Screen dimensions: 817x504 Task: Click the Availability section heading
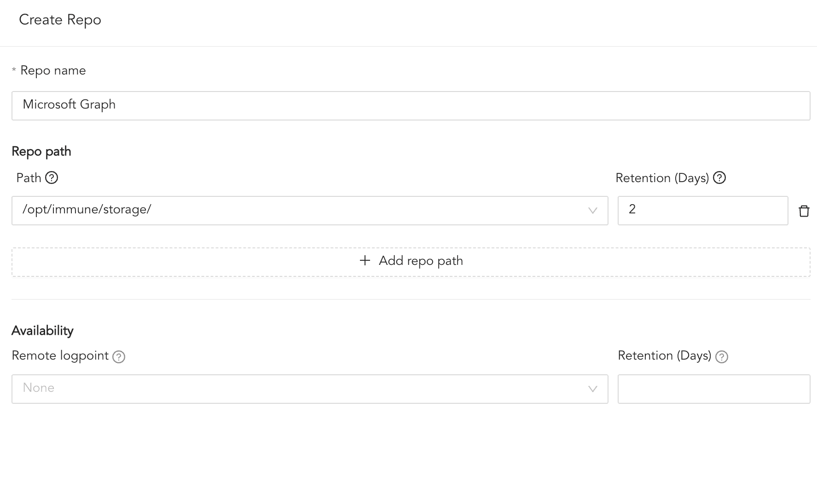42,331
